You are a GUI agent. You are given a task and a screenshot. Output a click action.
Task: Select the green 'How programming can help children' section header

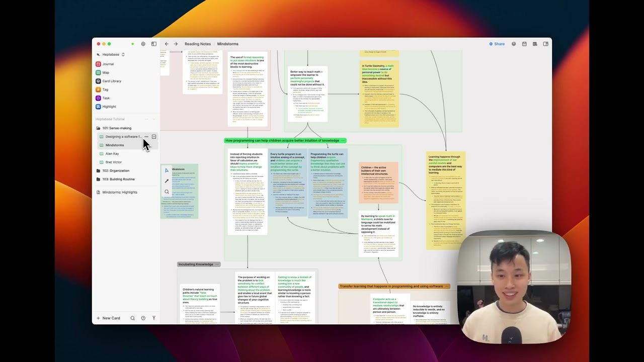click(x=282, y=141)
